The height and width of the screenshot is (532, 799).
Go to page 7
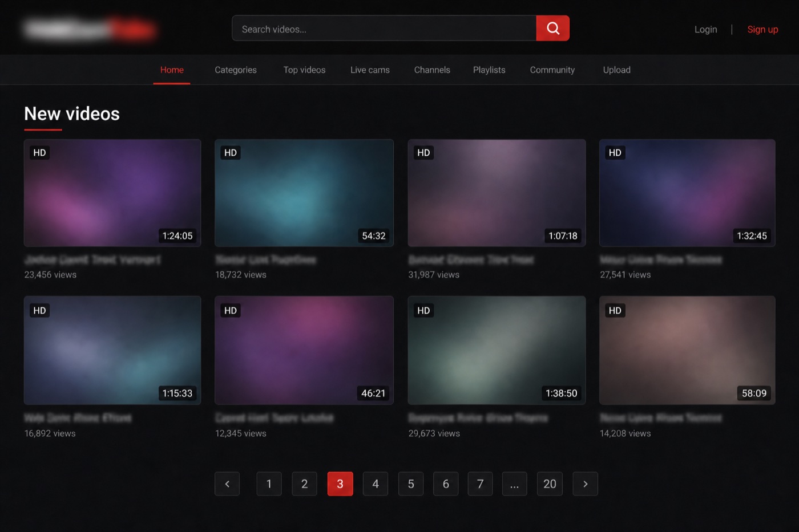point(480,484)
